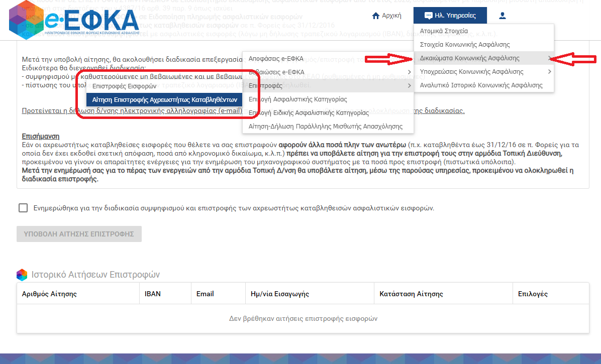Click the chat icon in Ηλ. Υπηρεσίες

click(x=428, y=16)
